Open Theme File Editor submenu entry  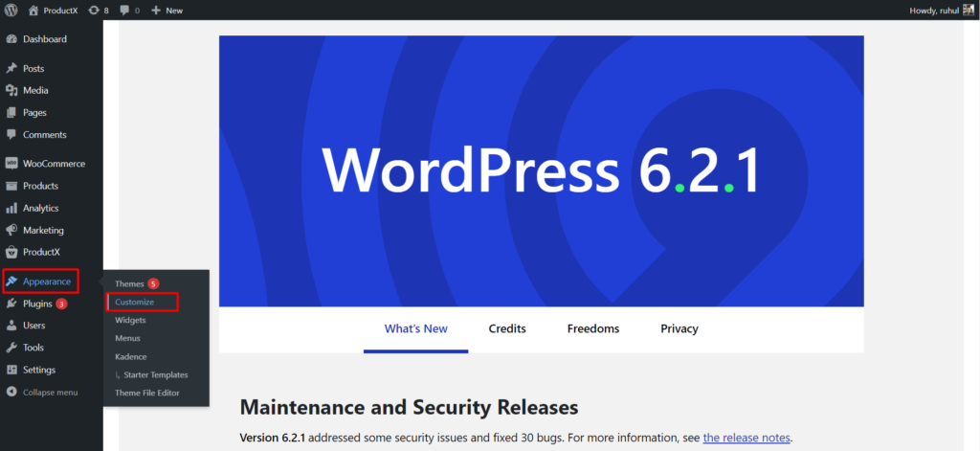pyautogui.click(x=146, y=393)
